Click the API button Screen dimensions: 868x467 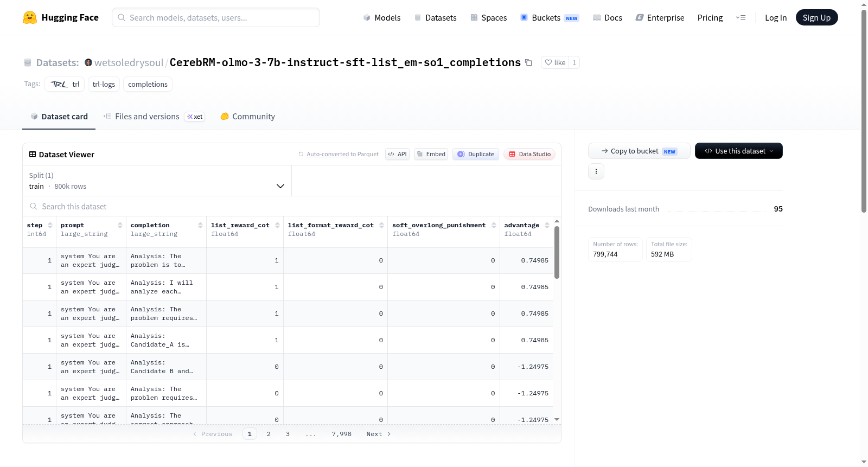[397, 154]
